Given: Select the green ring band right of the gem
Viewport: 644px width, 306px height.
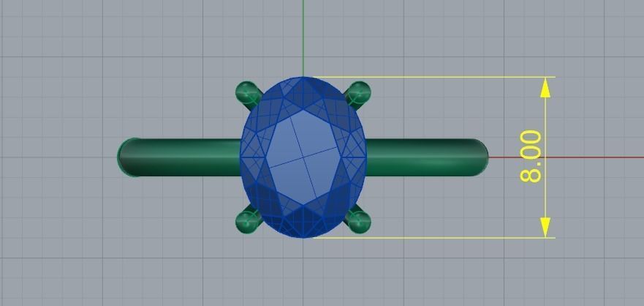Looking at the screenshot, I should [426, 157].
